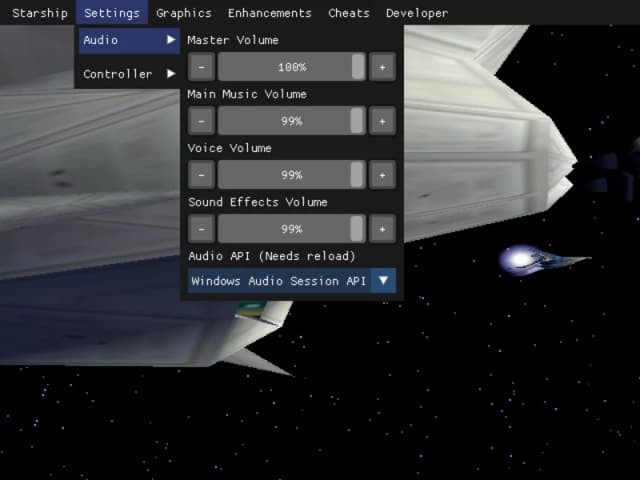Decrease Sound Effects Volume with minus button
This screenshot has height=480, width=640.
point(201,229)
